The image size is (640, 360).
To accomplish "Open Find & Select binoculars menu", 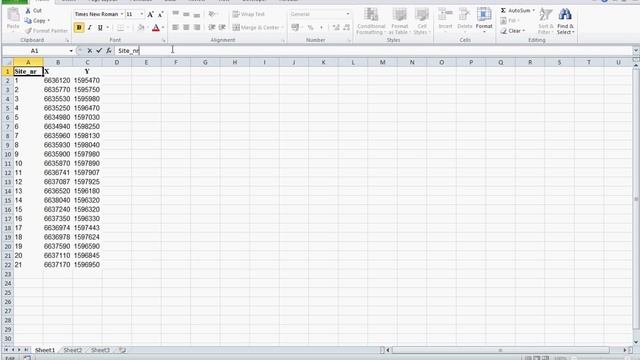I will (565, 21).
